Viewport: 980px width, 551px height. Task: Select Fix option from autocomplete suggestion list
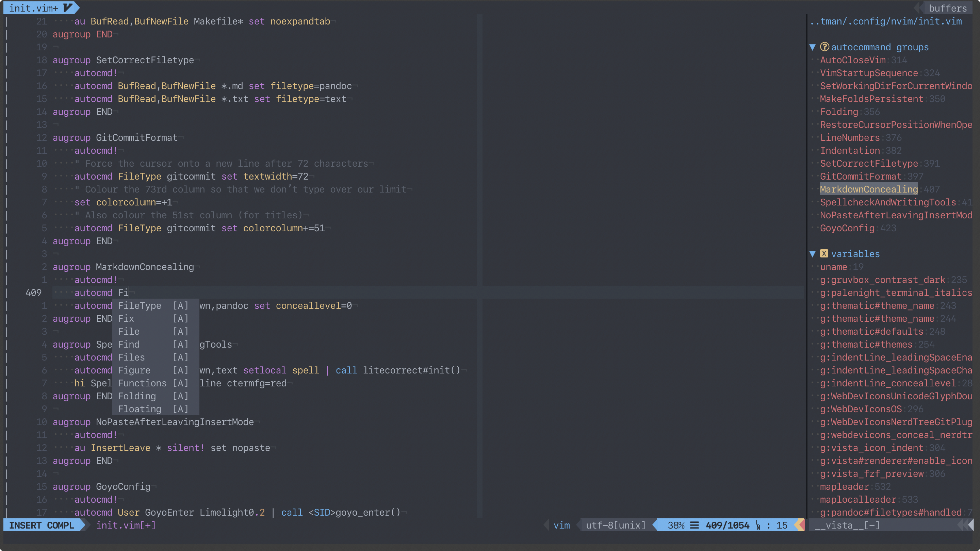(x=125, y=318)
